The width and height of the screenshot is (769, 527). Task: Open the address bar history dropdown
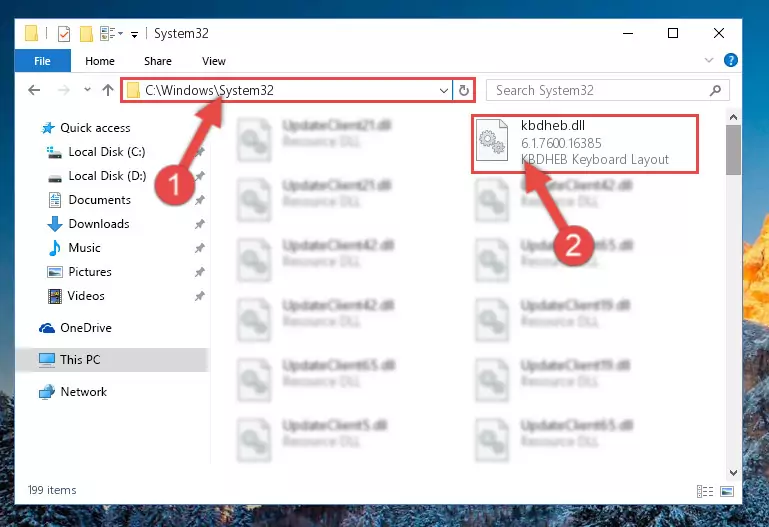(x=443, y=91)
